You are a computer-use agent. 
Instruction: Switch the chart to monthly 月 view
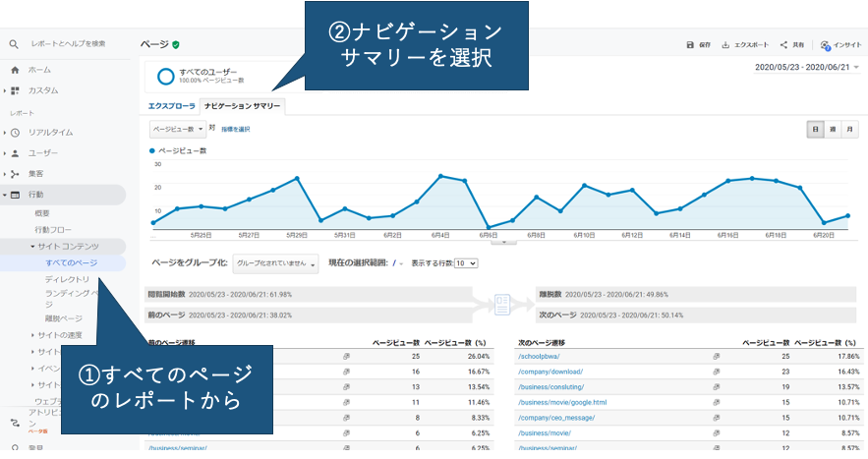tap(849, 130)
